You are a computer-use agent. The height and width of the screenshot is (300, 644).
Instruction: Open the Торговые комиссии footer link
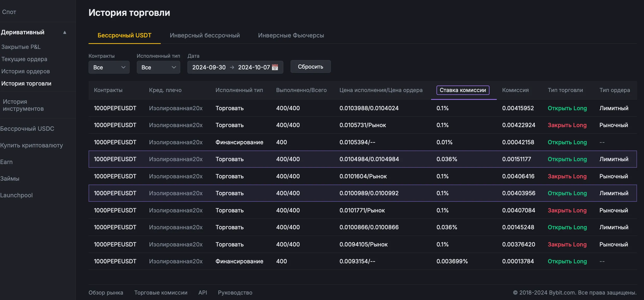pos(161,292)
